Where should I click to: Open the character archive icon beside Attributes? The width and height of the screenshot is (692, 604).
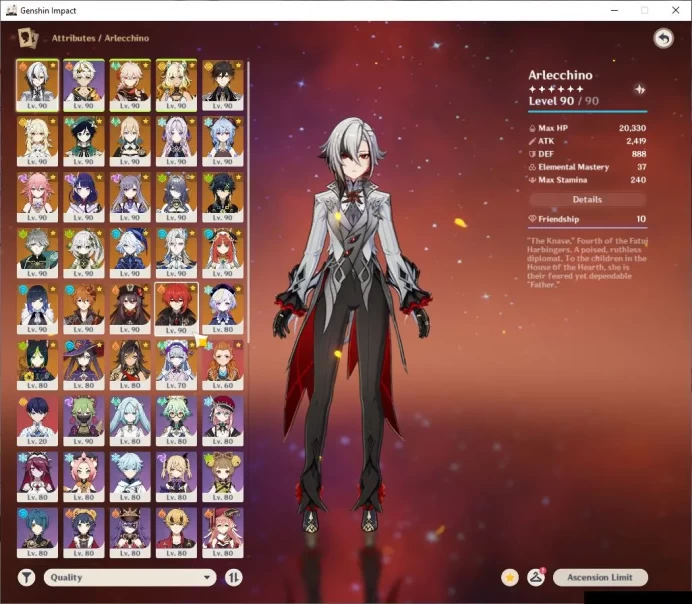(28, 38)
